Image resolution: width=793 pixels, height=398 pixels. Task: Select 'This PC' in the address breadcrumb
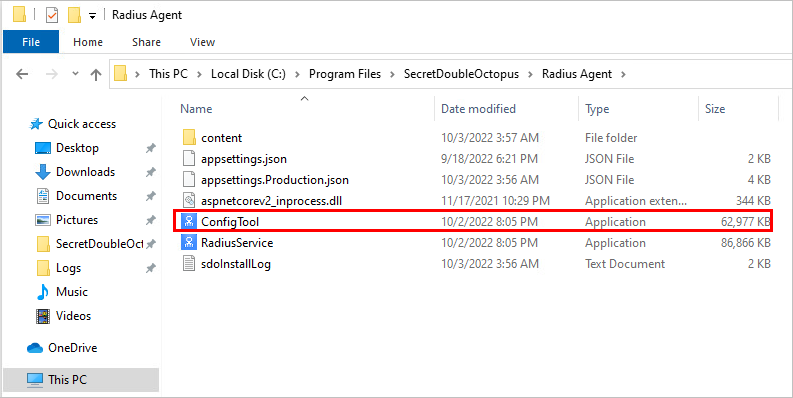tap(168, 74)
